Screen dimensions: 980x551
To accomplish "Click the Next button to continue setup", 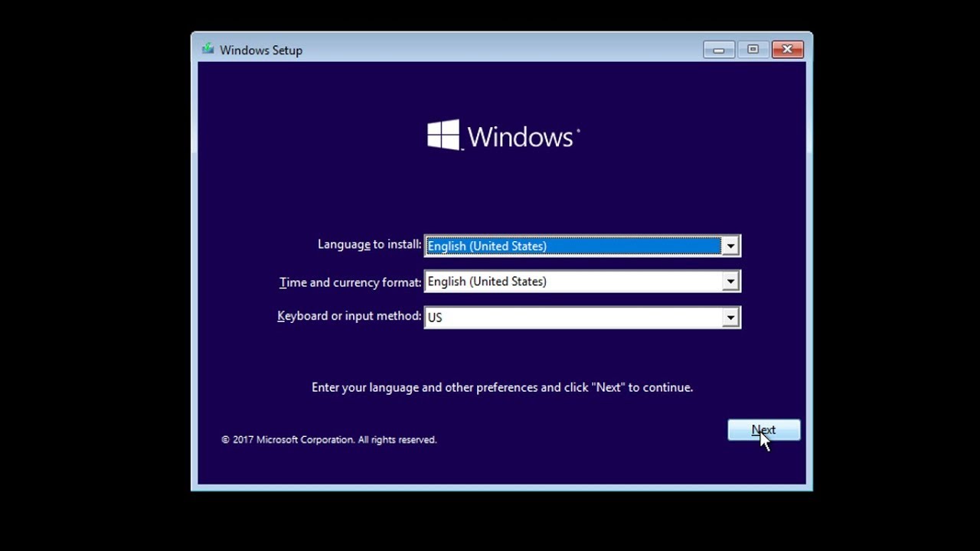I will [763, 431].
